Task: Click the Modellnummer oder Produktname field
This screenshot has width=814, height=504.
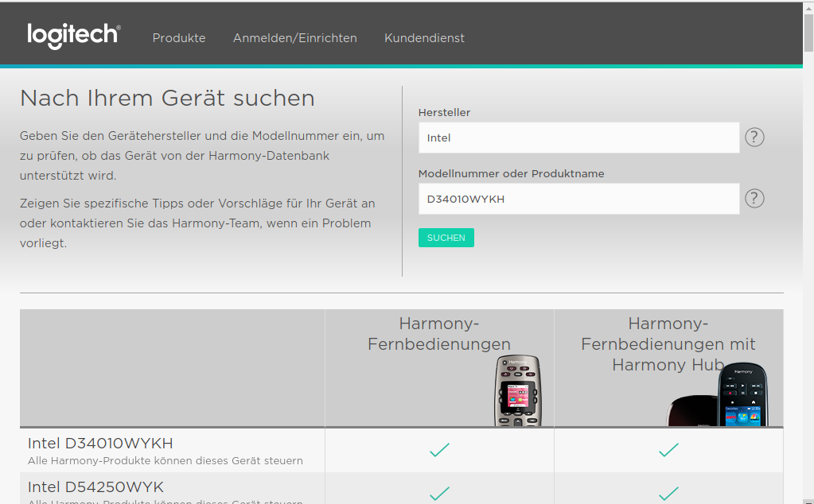Action: pos(578,199)
